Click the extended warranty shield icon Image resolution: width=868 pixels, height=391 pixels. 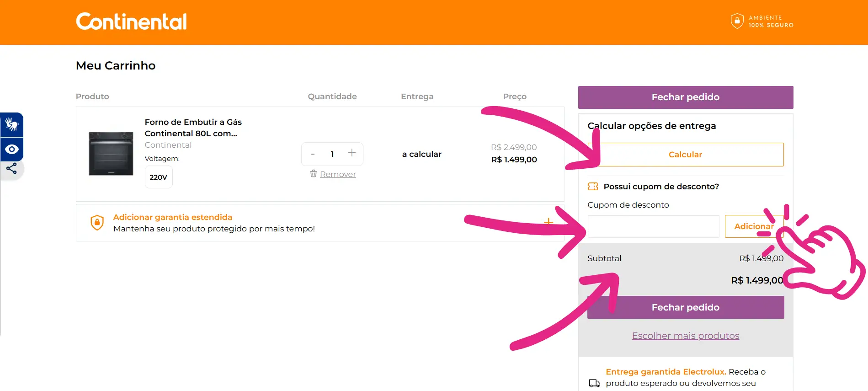[x=97, y=223]
